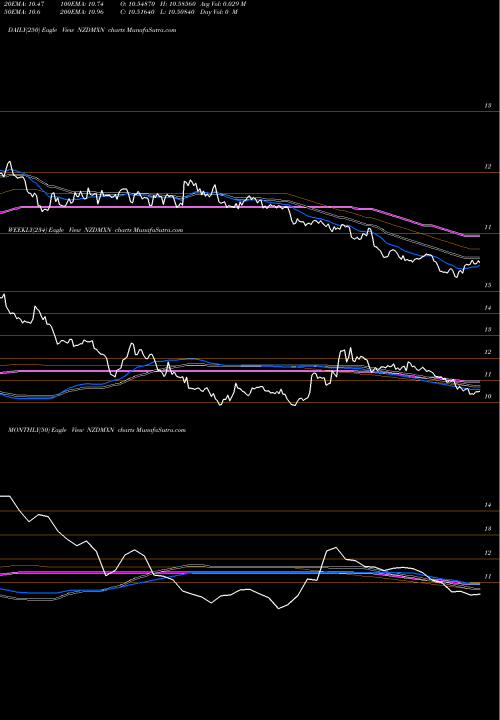Click the 11 axis label on daily chart
This screenshot has height=720, width=500.
(488, 228)
